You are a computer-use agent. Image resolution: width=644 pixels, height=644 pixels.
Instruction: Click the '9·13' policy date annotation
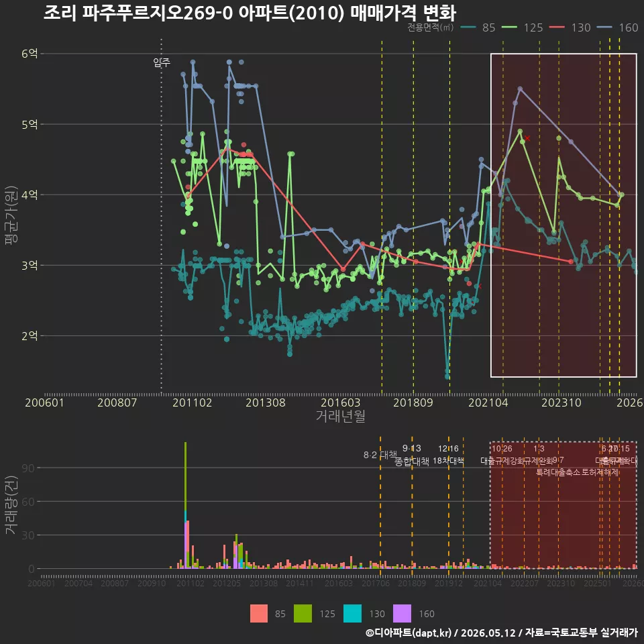[x=411, y=448]
